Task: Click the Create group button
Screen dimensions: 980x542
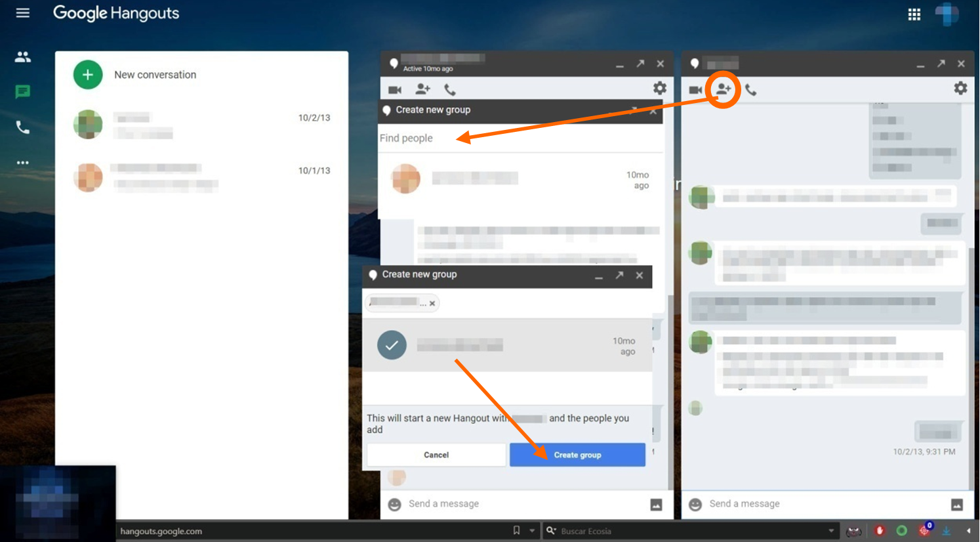Action: (x=577, y=455)
